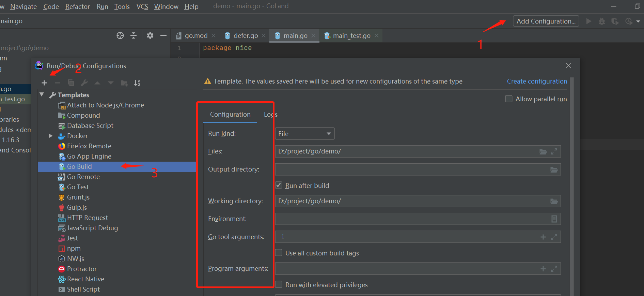The image size is (644, 296).
Task: Open Environment variables editor icon
Action: pyautogui.click(x=554, y=219)
